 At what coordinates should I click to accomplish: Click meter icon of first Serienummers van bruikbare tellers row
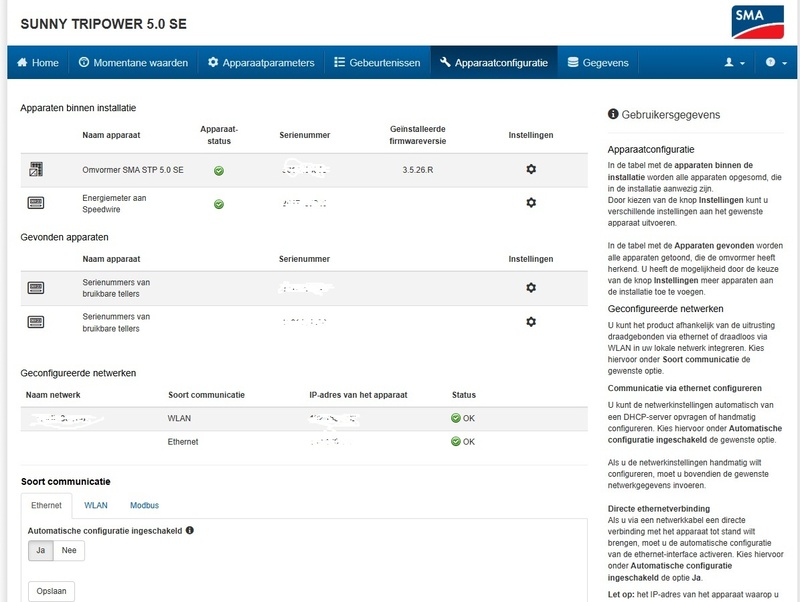click(36, 288)
